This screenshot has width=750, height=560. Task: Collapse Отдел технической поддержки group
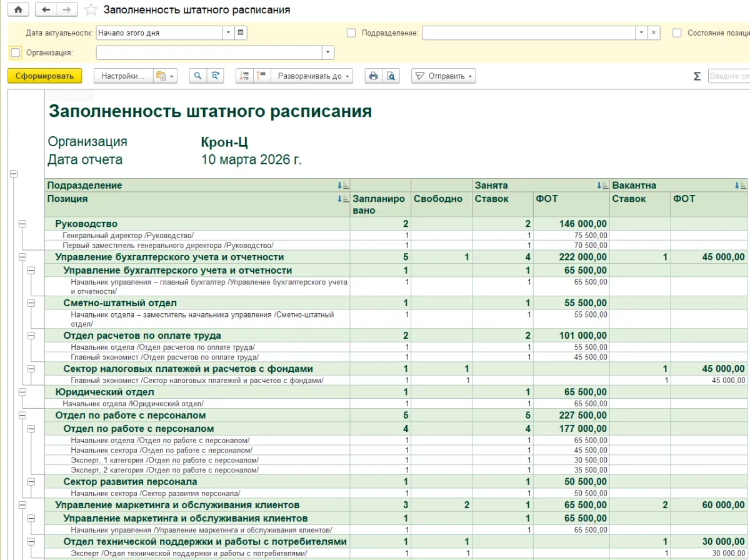[31, 541]
